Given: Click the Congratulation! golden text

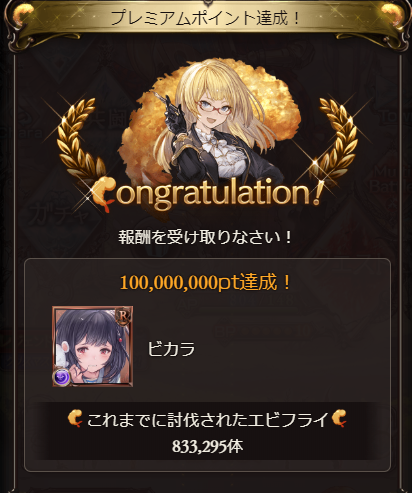Looking at the screenshot, I should point(207,195).
